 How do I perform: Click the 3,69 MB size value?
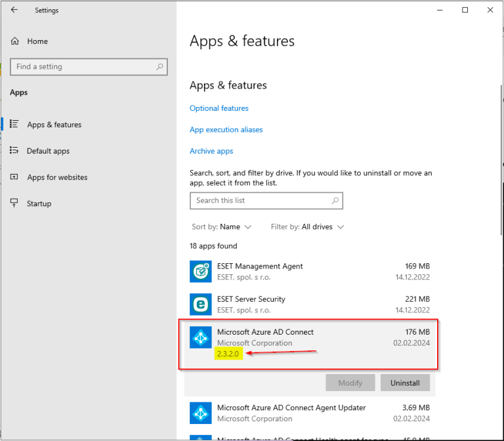point(416,408)
